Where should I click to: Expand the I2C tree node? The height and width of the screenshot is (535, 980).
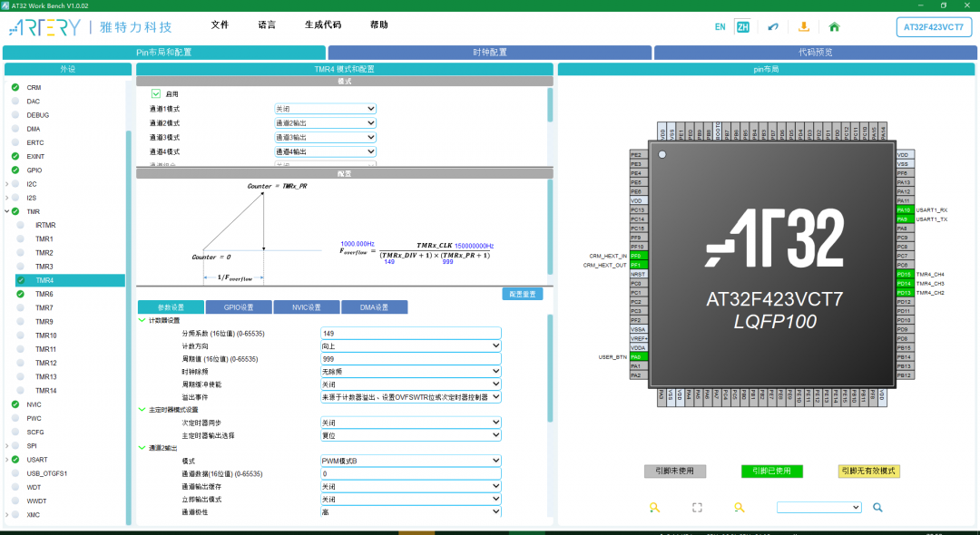[x=7, y=184]
